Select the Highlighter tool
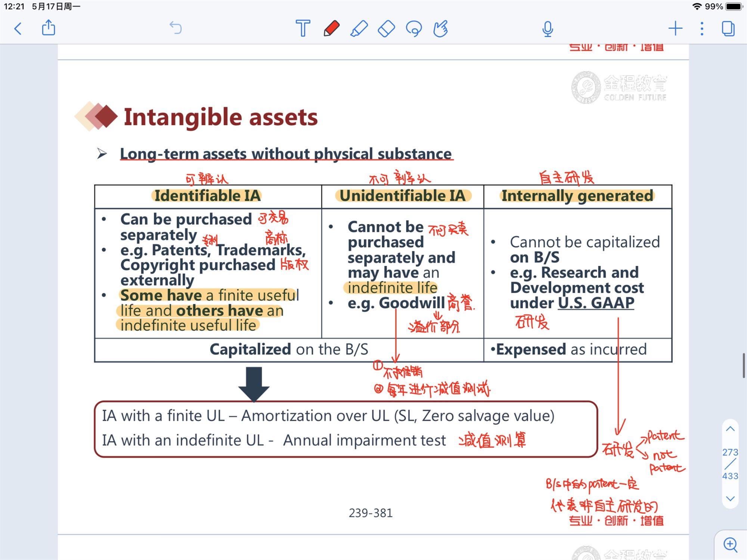747x560 pixels. [x=359, y=29]
